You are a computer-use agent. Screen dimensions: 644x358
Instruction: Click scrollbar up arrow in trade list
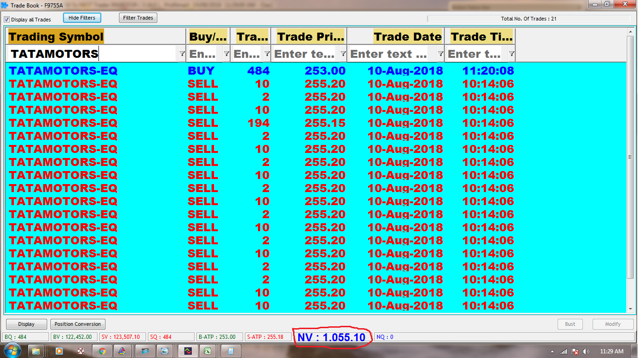click(x=630, y=32)
